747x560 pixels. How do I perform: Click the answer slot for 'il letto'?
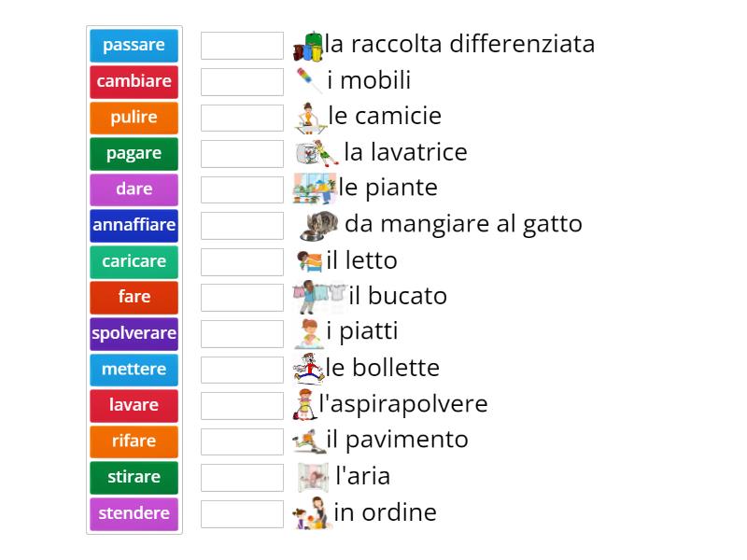242,262
